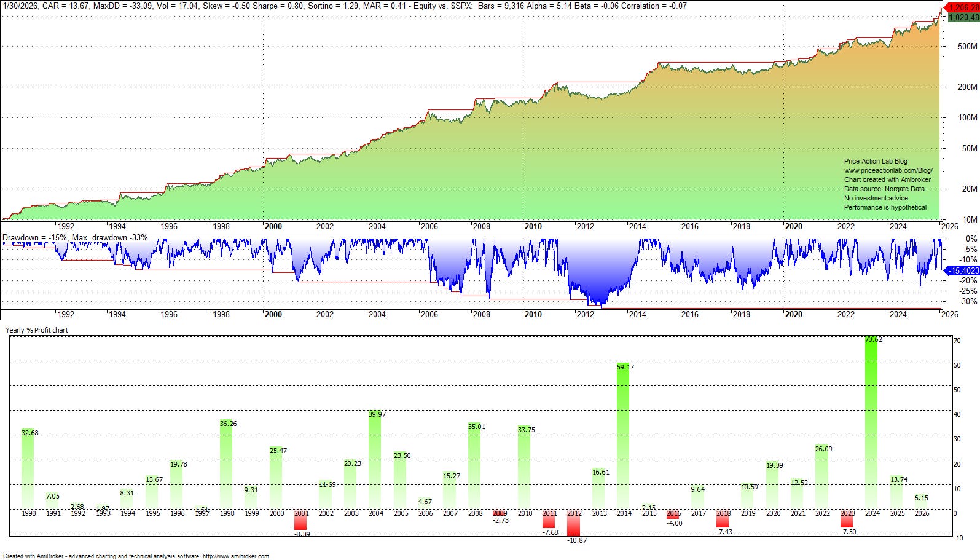Click the 16.61 value on 2013 bar
This screenshot has height=560, width=980.
(600, 472)
